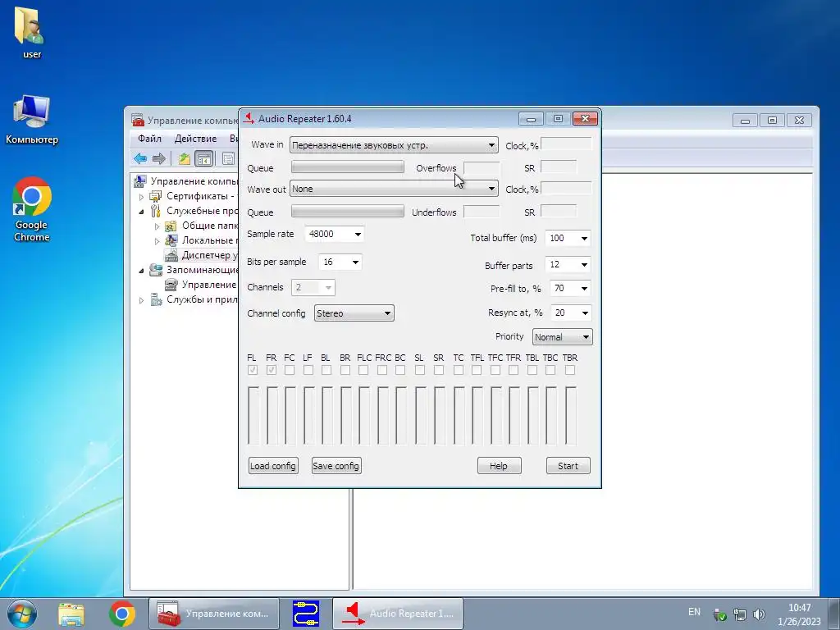The width and height of the screenshot is (840, 630).
Task: Open the Chrome icon in taskbar
Action: click(122, 614)
